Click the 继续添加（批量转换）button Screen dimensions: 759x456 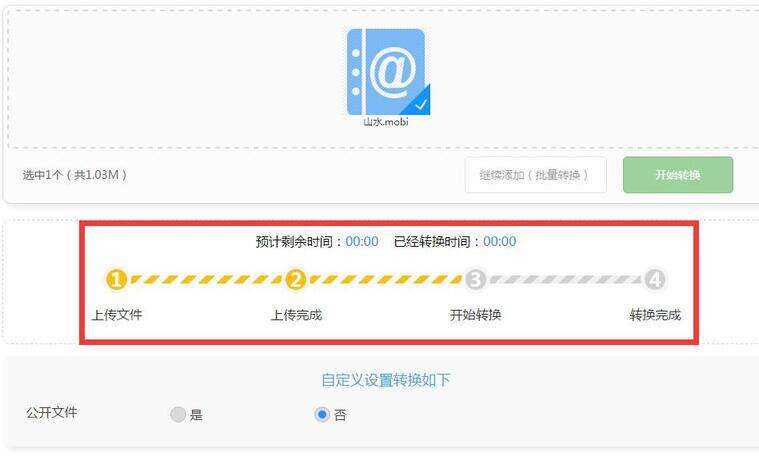(x=535, y=175)
